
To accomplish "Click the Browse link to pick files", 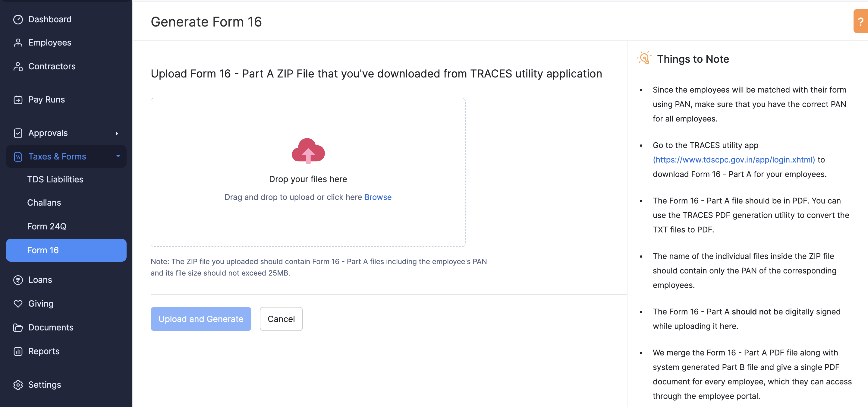I will 378,197.
